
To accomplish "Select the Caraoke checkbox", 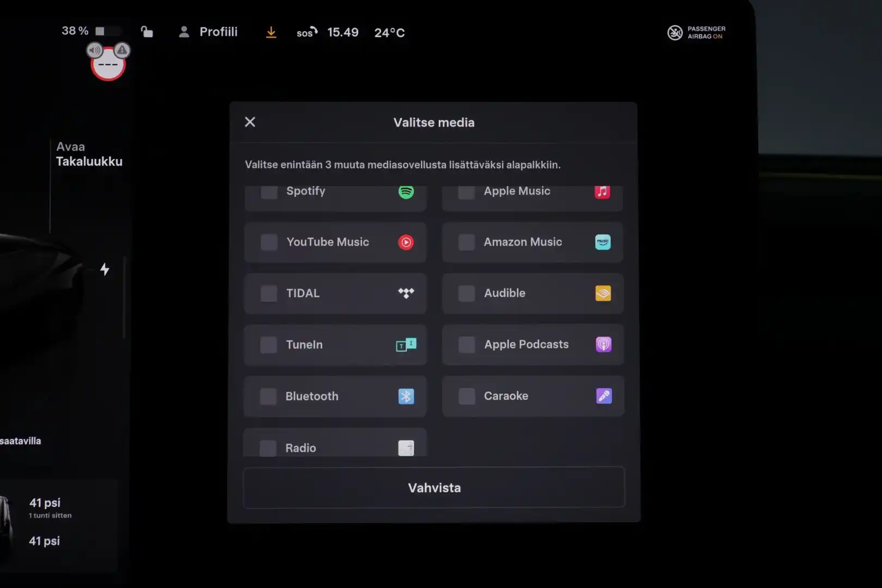I will (x=467, y=396).
